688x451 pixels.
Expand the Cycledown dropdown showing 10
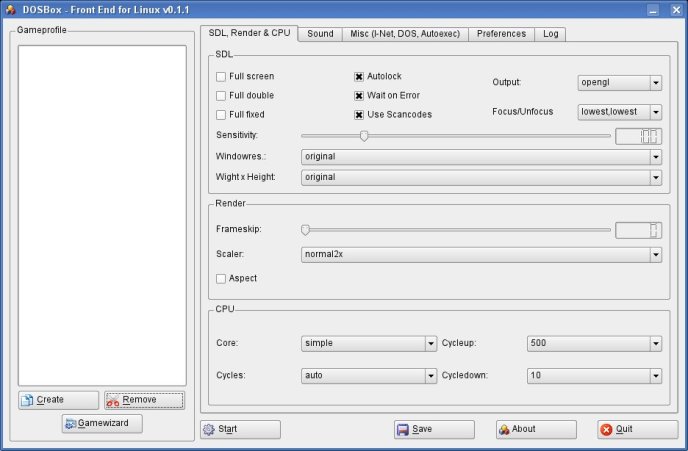click(x=594, y=376)
